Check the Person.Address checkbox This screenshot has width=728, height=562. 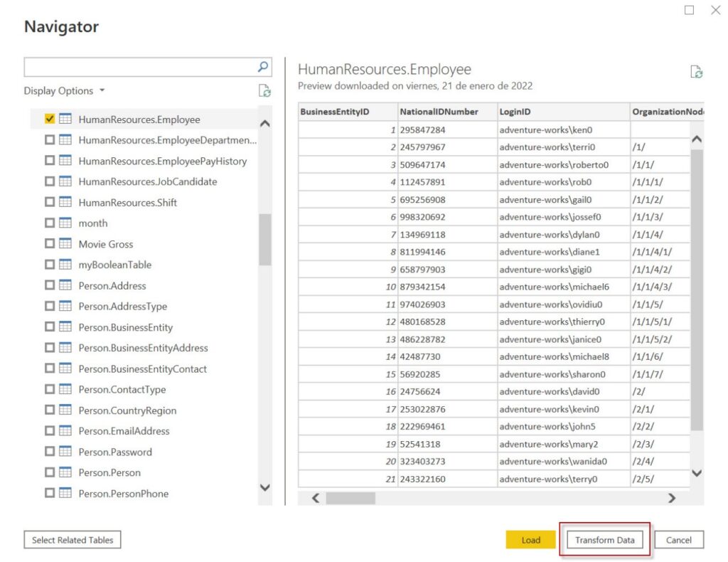(50, 285)
